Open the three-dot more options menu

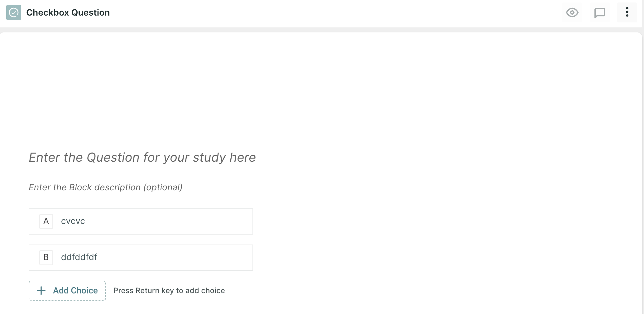(627, 12)
